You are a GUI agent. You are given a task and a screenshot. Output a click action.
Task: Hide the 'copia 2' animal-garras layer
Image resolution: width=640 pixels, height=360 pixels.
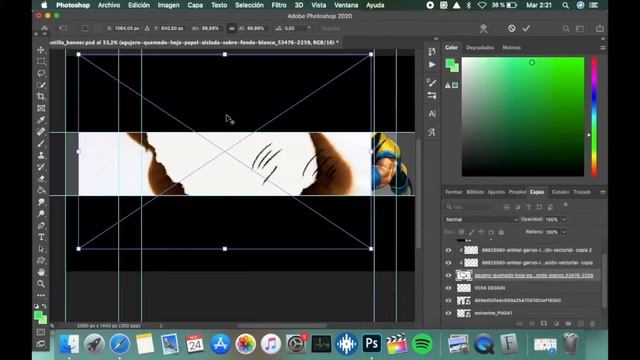pos(449,250)
